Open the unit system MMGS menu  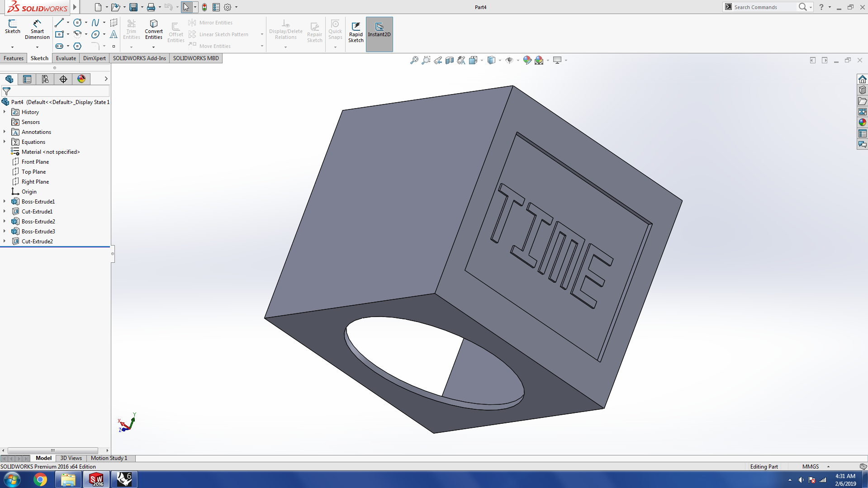[x=816, y=466]
